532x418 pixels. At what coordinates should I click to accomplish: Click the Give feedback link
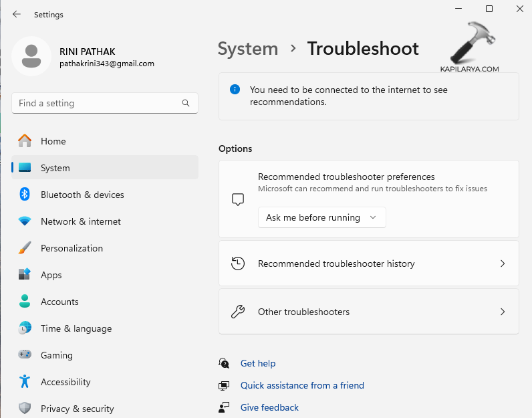(x=269, y=407)
